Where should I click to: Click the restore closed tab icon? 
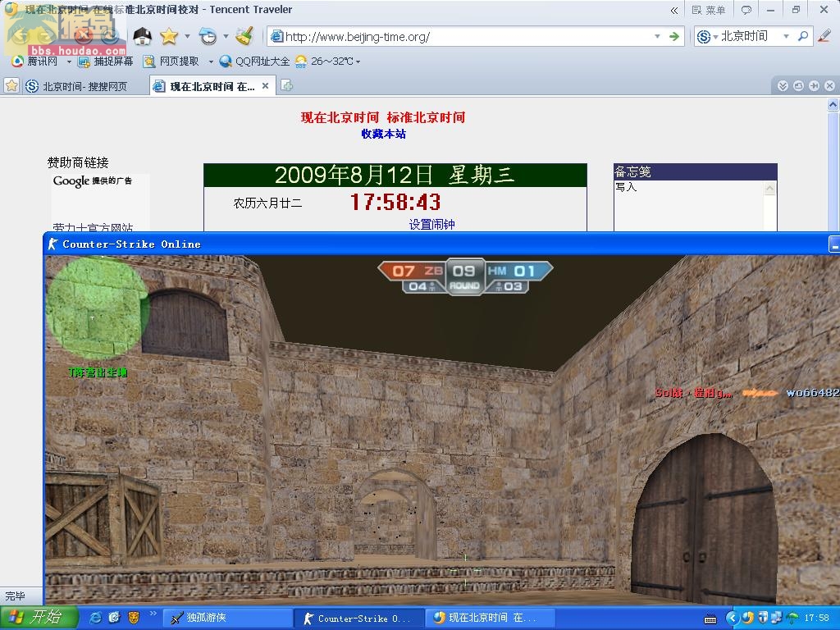(798, 85)
